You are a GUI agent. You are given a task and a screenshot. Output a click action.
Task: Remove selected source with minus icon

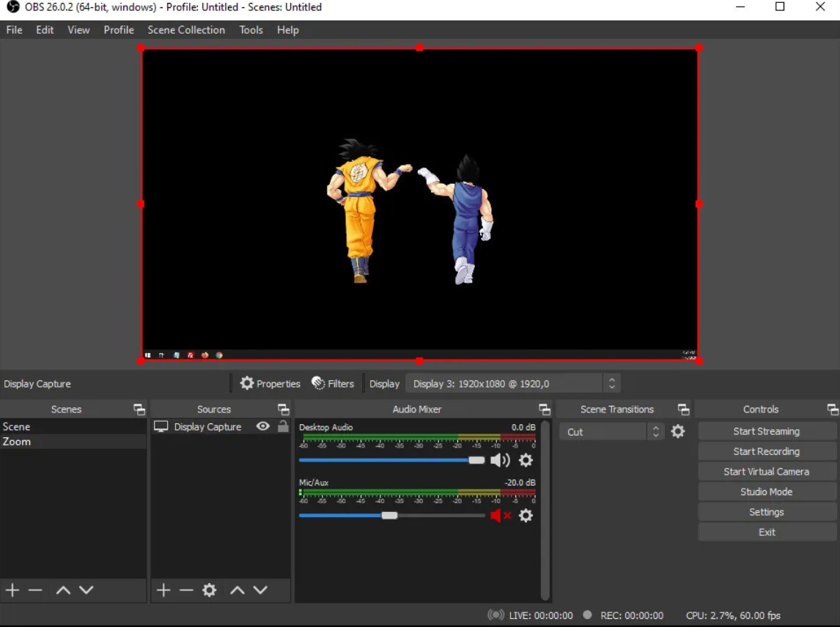pos(186,590)
